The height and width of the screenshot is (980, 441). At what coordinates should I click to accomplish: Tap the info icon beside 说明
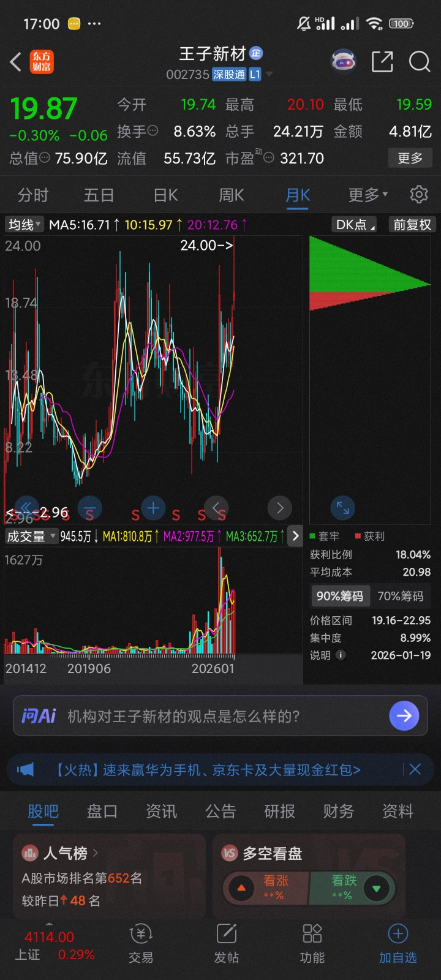[341, 655]
